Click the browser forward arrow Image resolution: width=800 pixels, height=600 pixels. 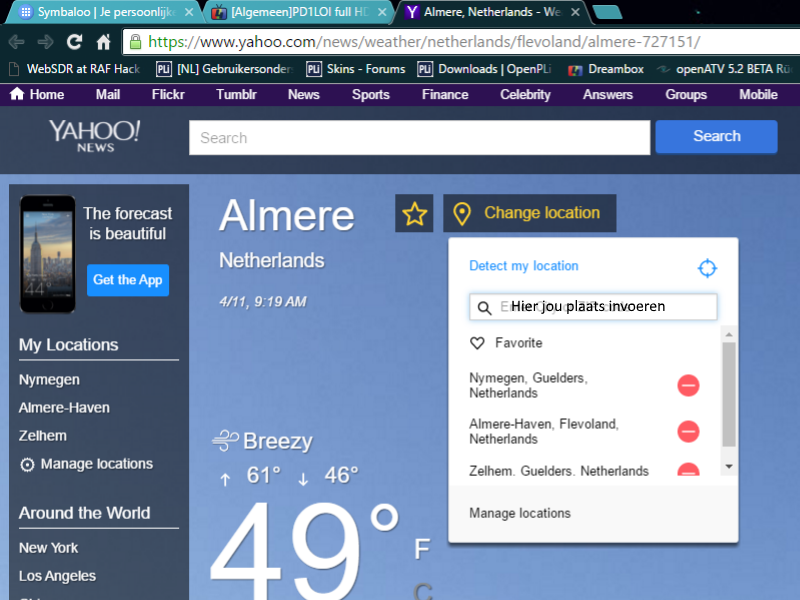coord(45,42)
